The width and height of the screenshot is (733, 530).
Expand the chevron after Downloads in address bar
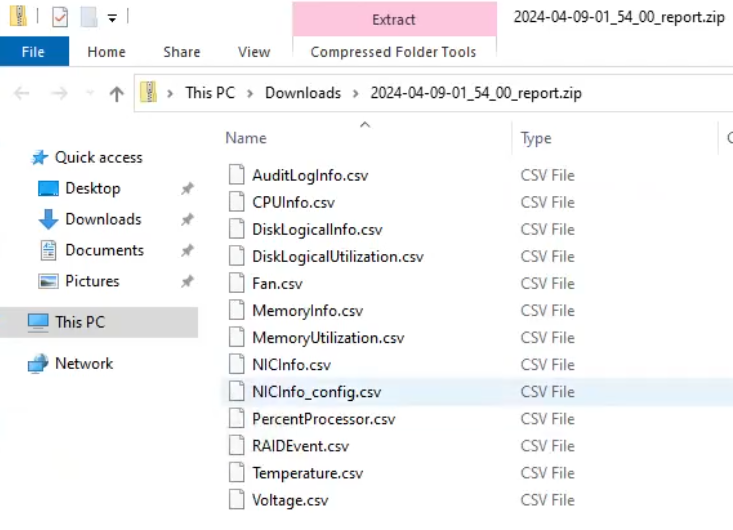pos(356,93)
